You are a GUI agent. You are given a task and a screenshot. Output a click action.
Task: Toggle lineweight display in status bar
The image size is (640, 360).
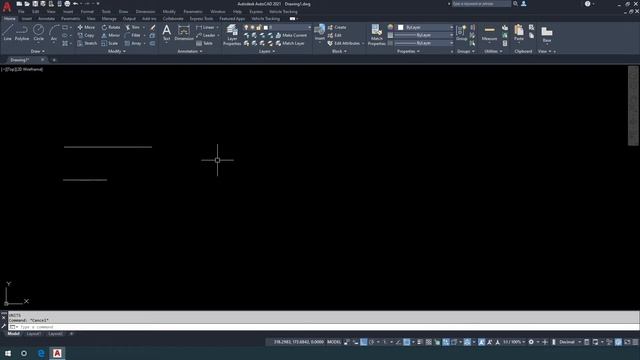(420, 342)
